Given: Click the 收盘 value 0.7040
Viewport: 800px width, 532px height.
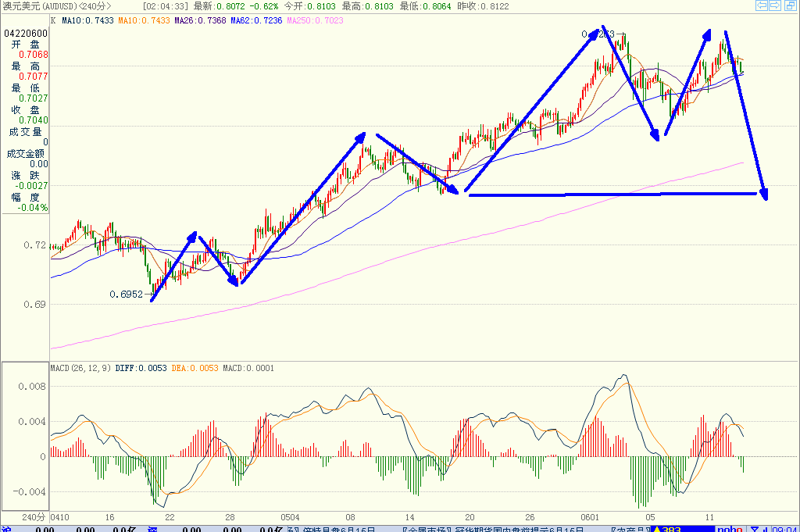Looking at the screenshot, I should tap(34, 120).
